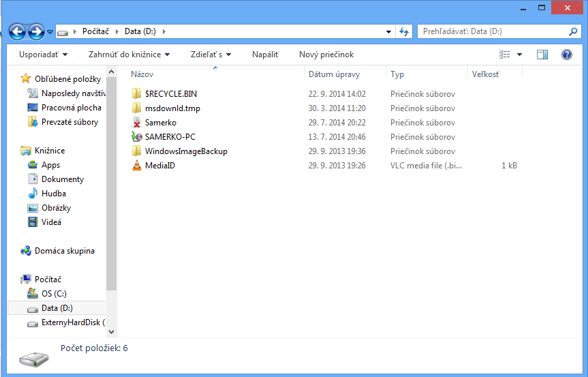
Task: Click the MediaID file name
Action: pos(160,166)
